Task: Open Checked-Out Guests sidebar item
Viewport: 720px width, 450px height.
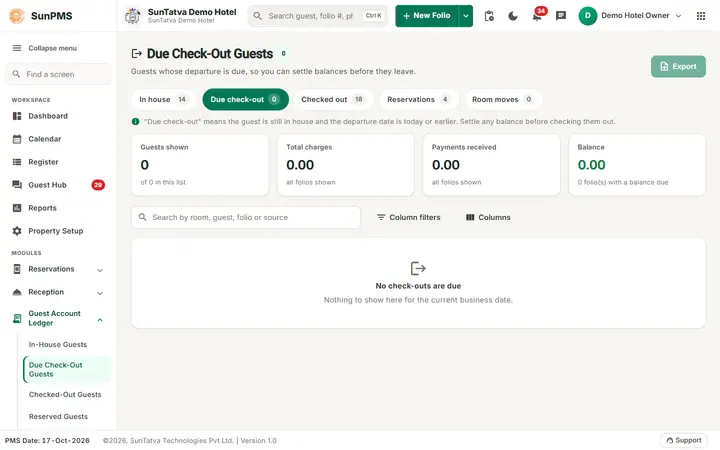Action: (x=65, y=394)
